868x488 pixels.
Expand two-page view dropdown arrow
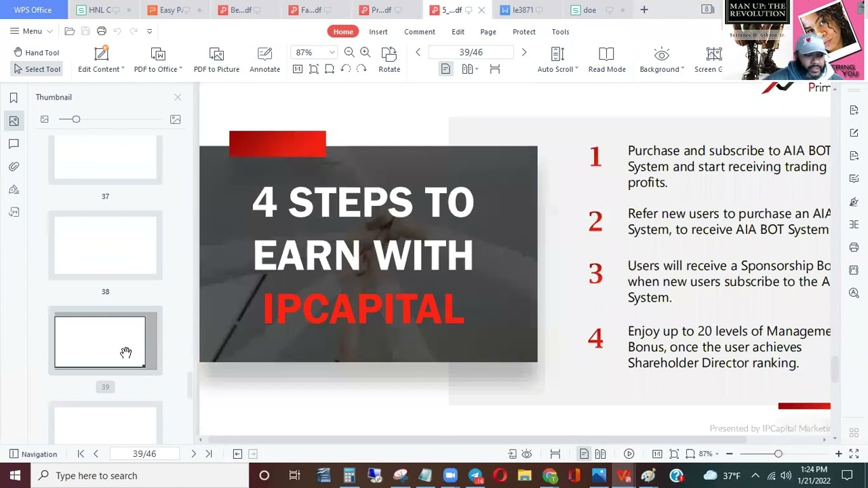[x=477, y=69]
